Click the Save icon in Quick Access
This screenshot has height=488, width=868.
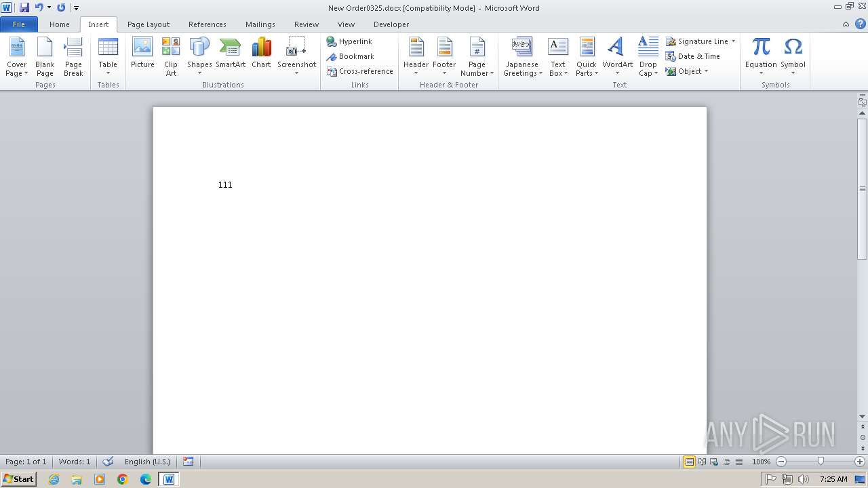coord(24,7)
